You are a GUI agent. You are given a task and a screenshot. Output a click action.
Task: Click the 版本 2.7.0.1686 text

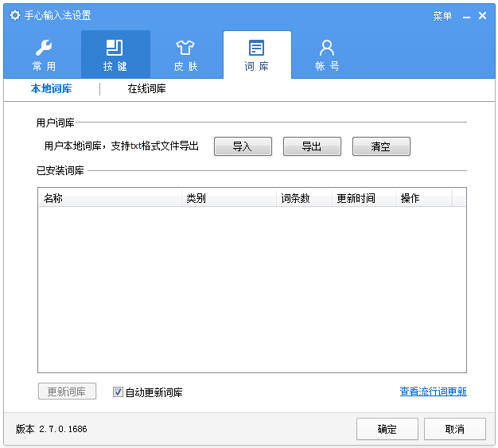[x=52, y=429]
